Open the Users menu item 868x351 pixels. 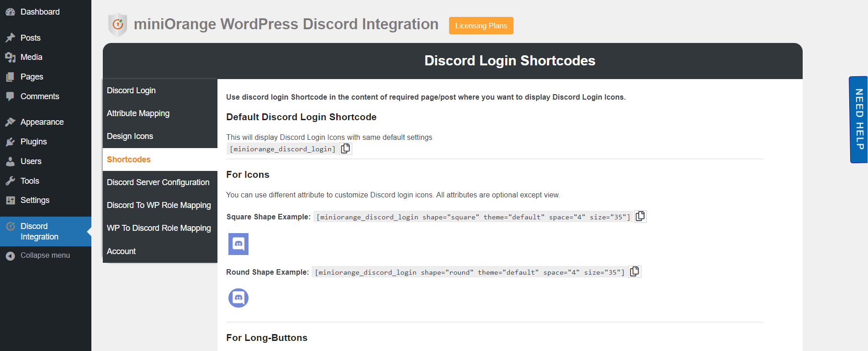(x=46, y=161)
